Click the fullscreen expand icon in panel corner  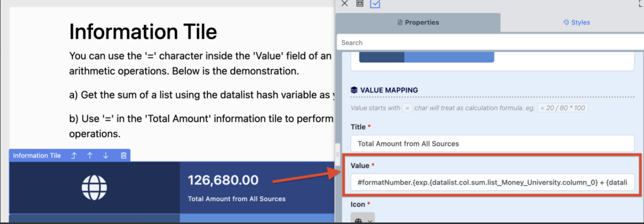click(x=641, y=4)
